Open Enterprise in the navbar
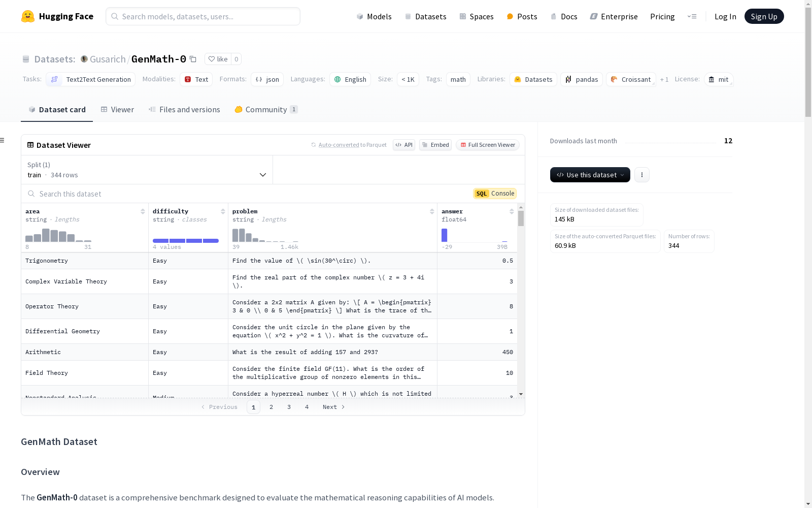Screen dimensions: 812x508 tap(614, 16)
